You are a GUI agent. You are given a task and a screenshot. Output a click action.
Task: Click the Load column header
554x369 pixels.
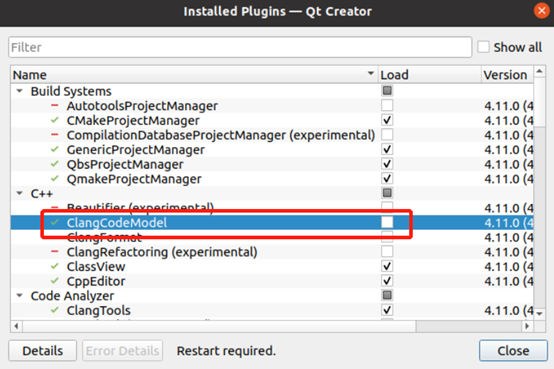430,75
